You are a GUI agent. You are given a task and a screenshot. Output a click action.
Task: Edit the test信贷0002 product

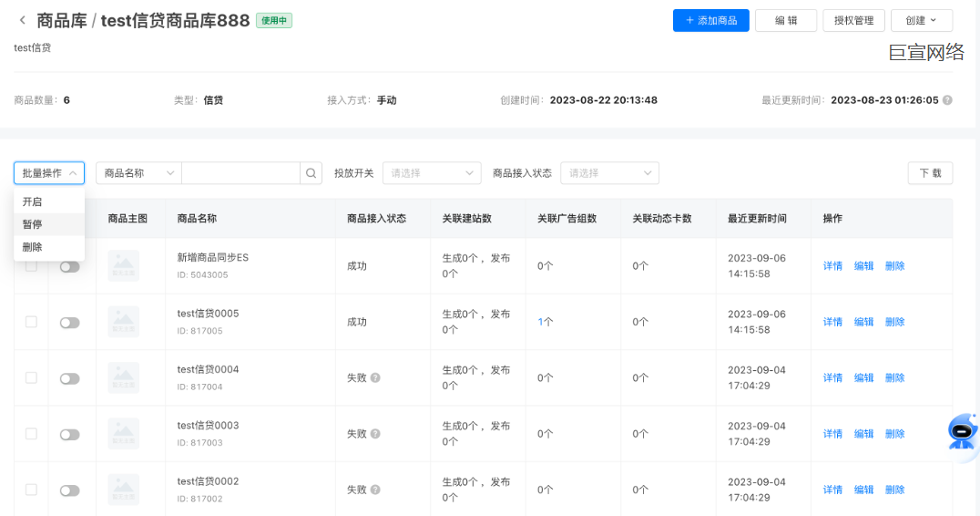[x=863, y=490]
